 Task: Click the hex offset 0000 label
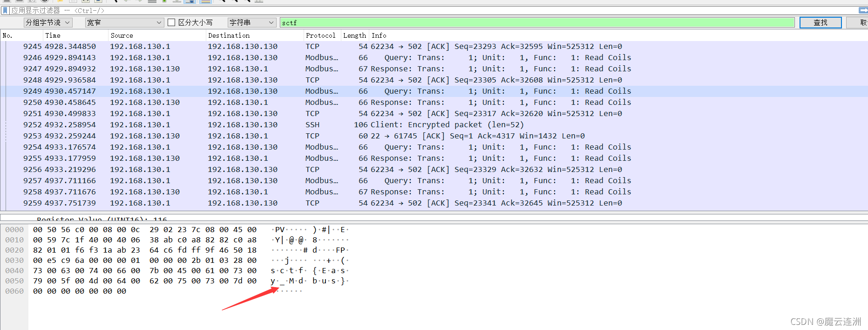(x=14, y=230)
